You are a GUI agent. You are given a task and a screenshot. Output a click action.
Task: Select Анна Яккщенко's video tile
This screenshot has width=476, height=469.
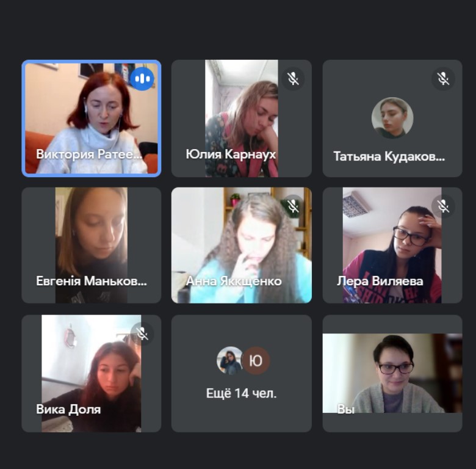pyautogui.click(x=241, y=245)
